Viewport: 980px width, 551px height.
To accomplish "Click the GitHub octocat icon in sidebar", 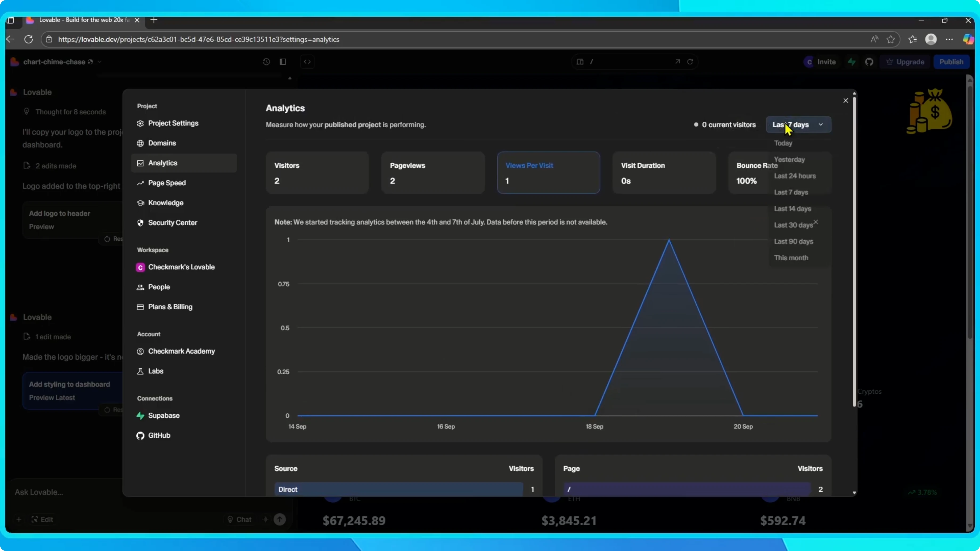I will pos(140,436).
